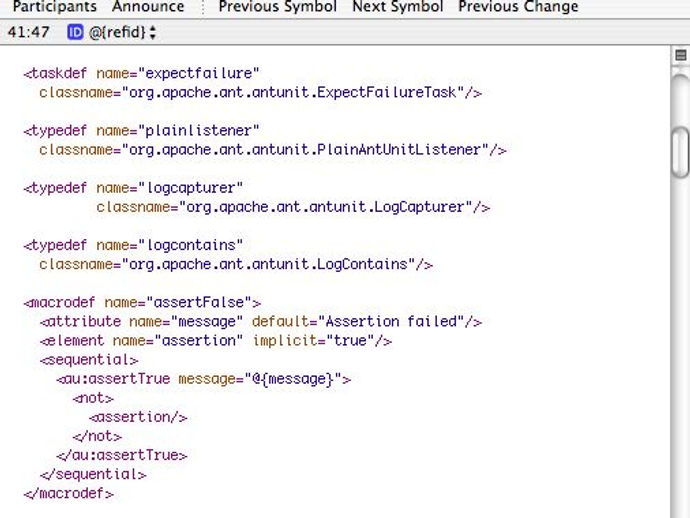Screen dimensions: 690x518
Task: Click the vertical scrollbar thumb
Action: tap(680, 152)
